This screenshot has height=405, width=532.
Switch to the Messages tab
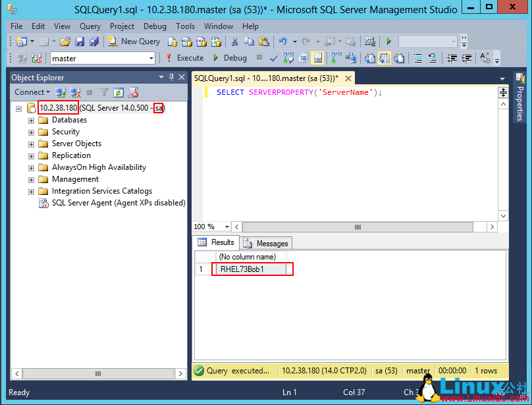pos(265,242)
